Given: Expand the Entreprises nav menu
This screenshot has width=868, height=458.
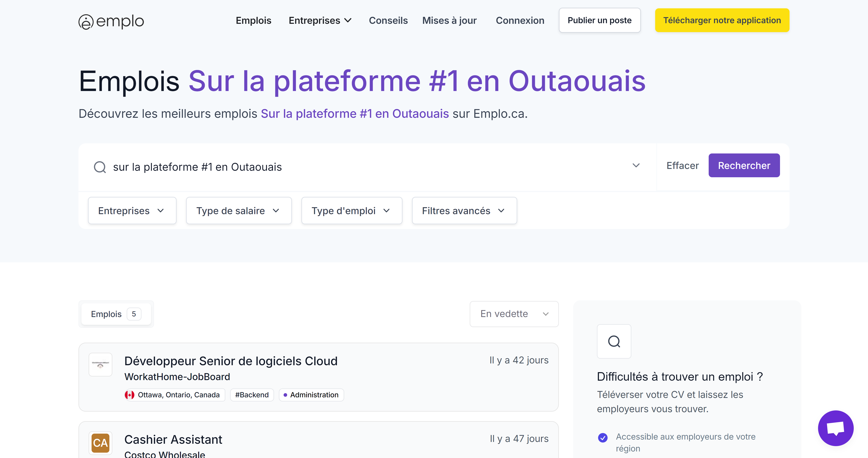Looking at the screenshot, I should pyautogui.click(x=320, y=21).
